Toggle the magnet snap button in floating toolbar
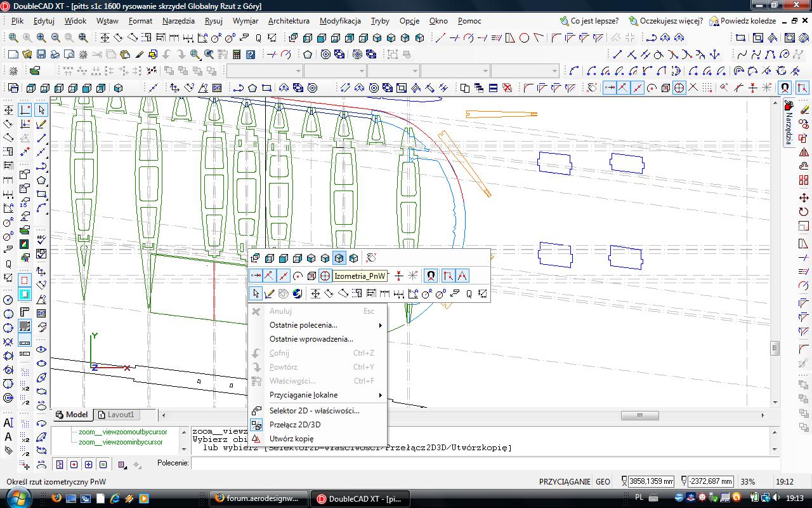This screenshot has width=812, height=508. 431,276
